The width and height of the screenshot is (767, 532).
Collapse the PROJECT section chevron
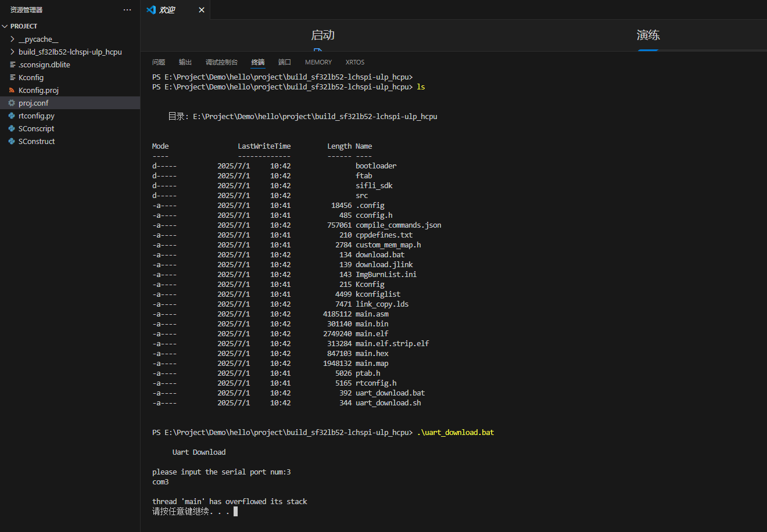5,26
